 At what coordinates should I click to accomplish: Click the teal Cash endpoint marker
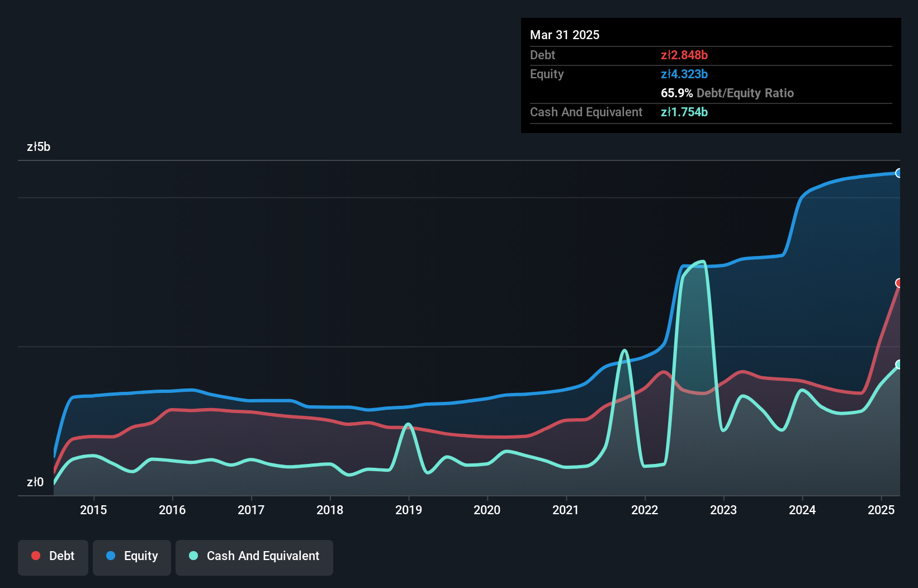click(x=899, y=364)
